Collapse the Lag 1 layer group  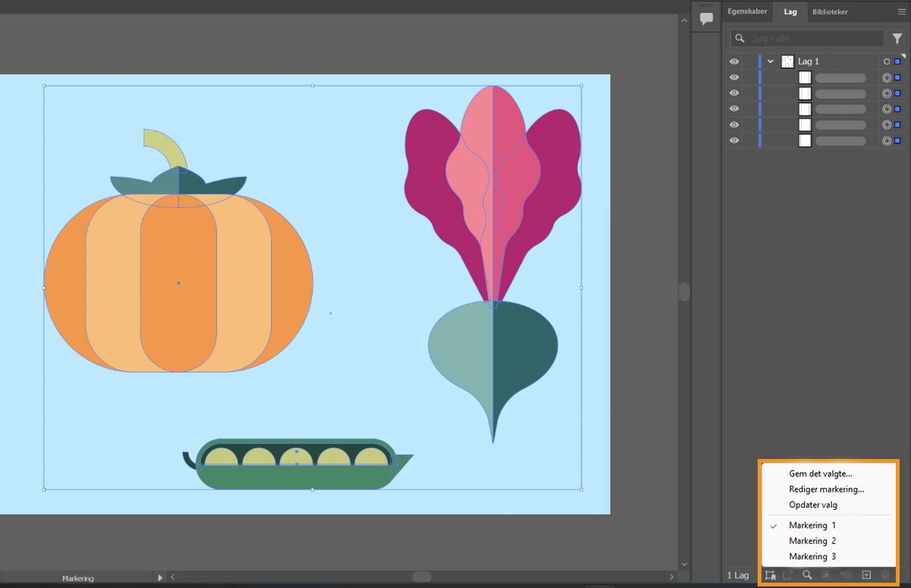771,61
